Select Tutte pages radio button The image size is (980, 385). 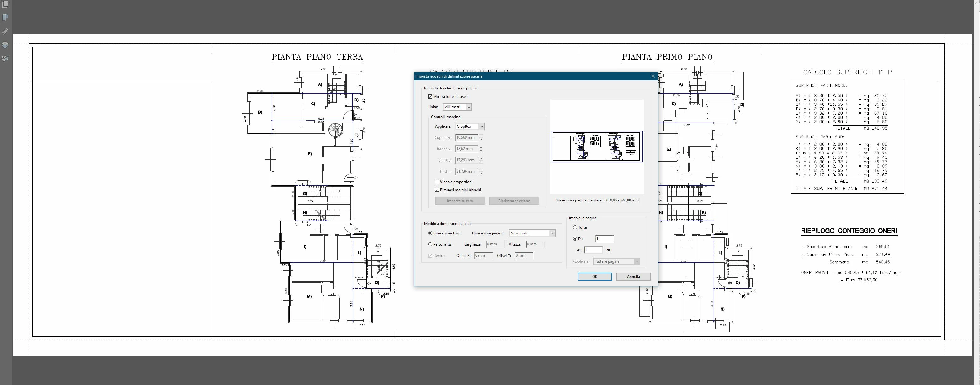point(575,227)
